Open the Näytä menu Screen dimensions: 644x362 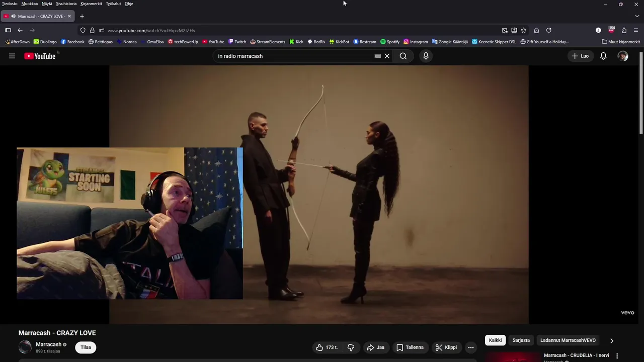47,4
